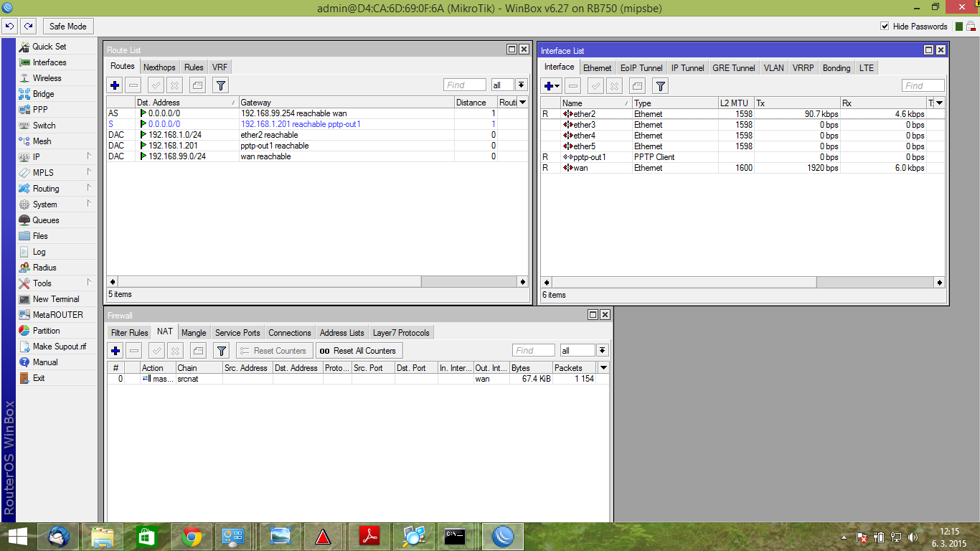Open the filter funnel in Interface List
This screenshot has width=980, height=551.
point(661,86)
